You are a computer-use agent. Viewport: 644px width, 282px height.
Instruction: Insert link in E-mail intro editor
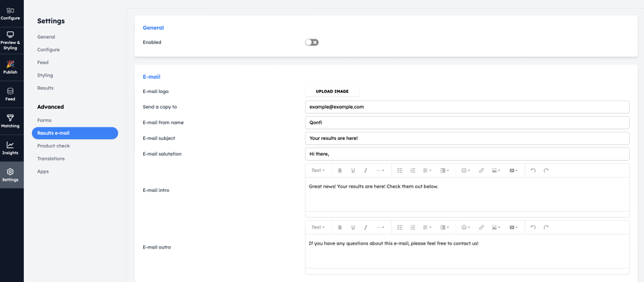(x=482, y=170)
